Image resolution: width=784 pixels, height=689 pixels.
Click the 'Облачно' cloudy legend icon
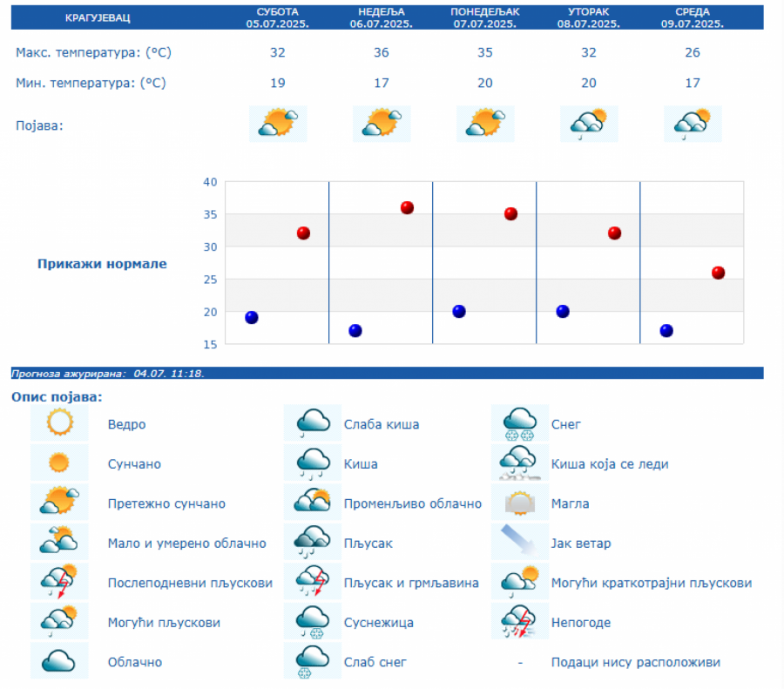click(60, 661)
